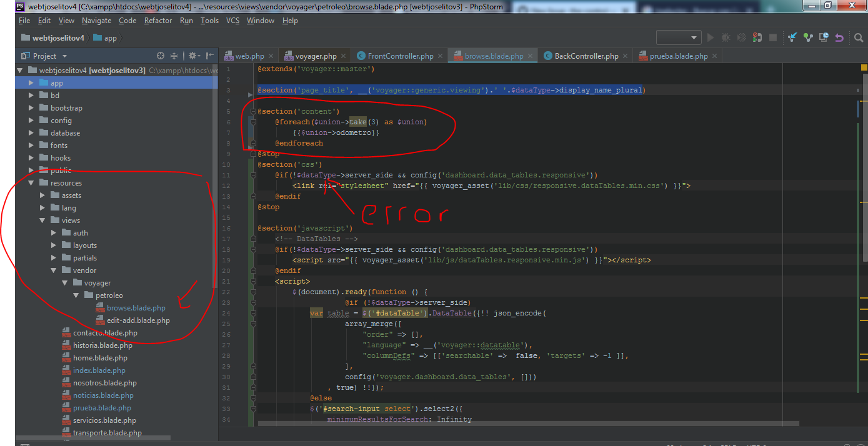This screenshot has width=868, height=446.
Task: Hide the Project tool window with the hide icon
Action: tap(209, 55)
